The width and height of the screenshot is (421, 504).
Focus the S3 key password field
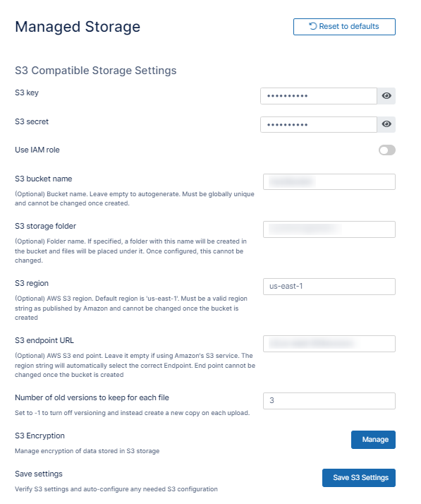pos(319,96)
